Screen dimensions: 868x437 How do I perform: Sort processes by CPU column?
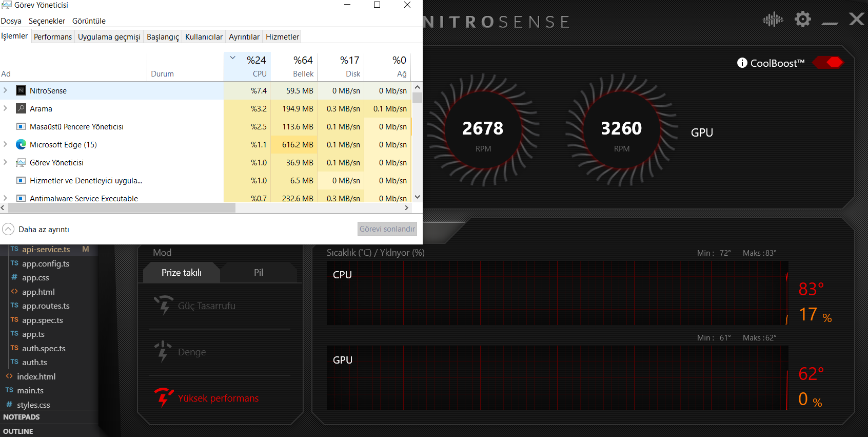247,67
